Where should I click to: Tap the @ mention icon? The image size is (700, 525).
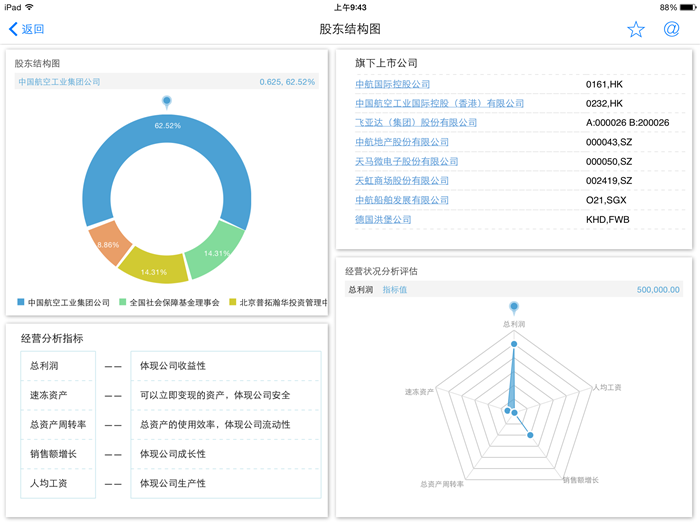coord(671,29)
